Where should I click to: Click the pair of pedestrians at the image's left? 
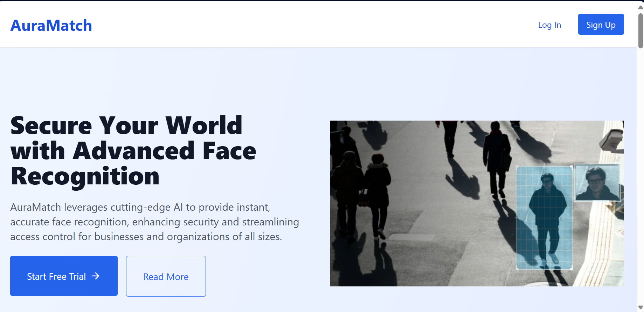click(361, 196)
